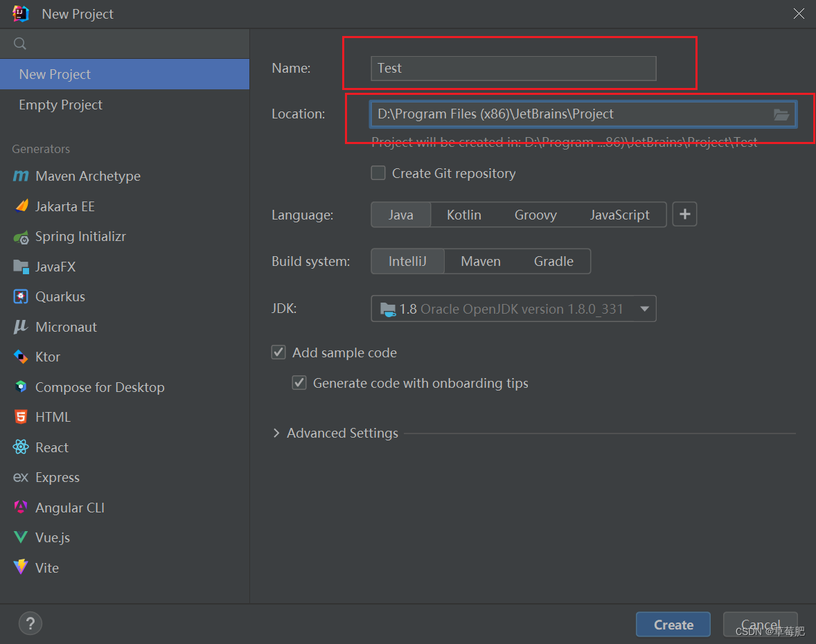
Task: Disable Add sample code
Action: pos(278,352)
